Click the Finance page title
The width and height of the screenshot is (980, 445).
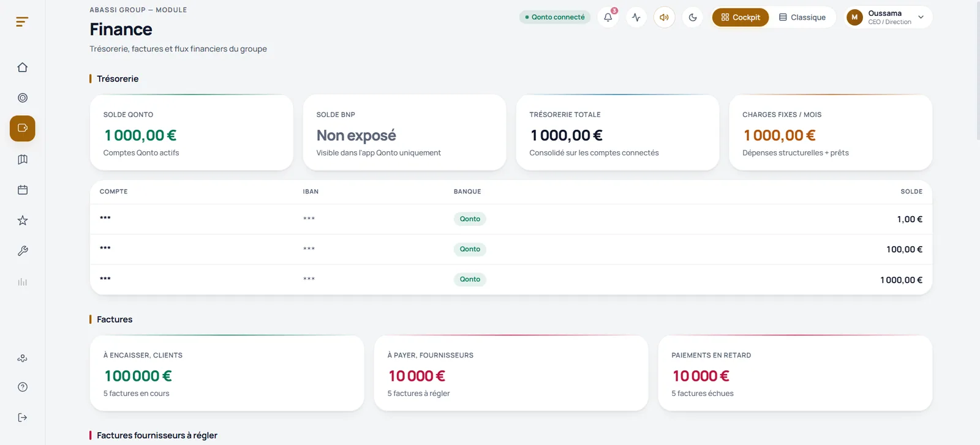pyautogui.click(x=121, y=29)
